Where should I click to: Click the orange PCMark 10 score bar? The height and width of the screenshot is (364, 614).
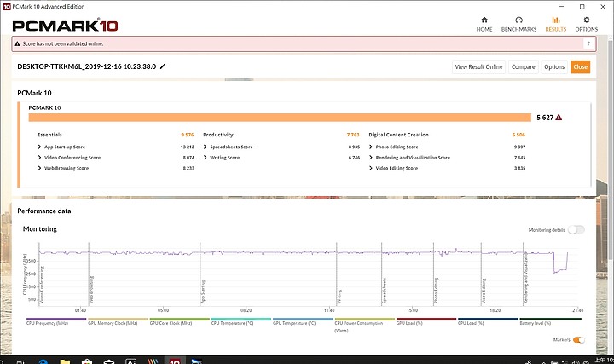pyautogui.click(x=280, y=118)
